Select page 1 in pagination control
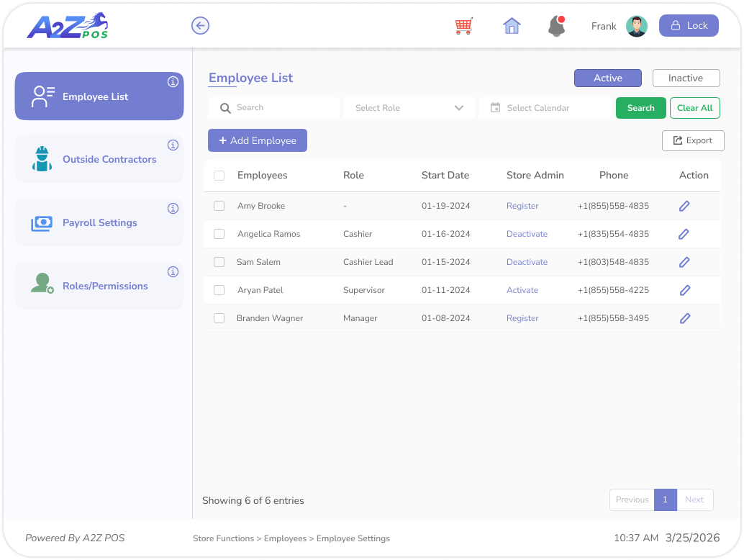Screen dimensions: 744x560 tap(665, 500)
